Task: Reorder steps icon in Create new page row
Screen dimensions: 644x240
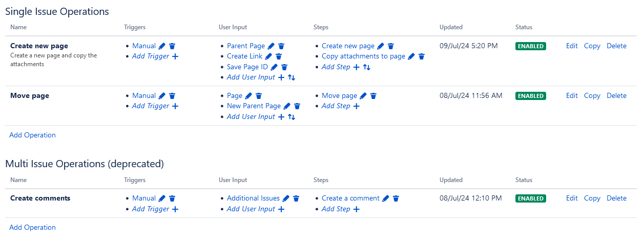Action: (367, 67)
